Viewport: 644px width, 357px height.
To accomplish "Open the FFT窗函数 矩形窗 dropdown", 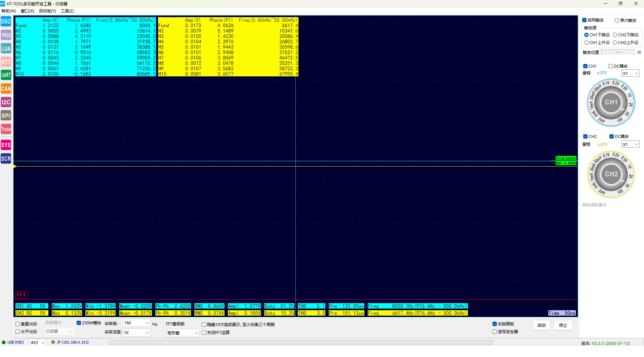I will [x=183, y=333].
